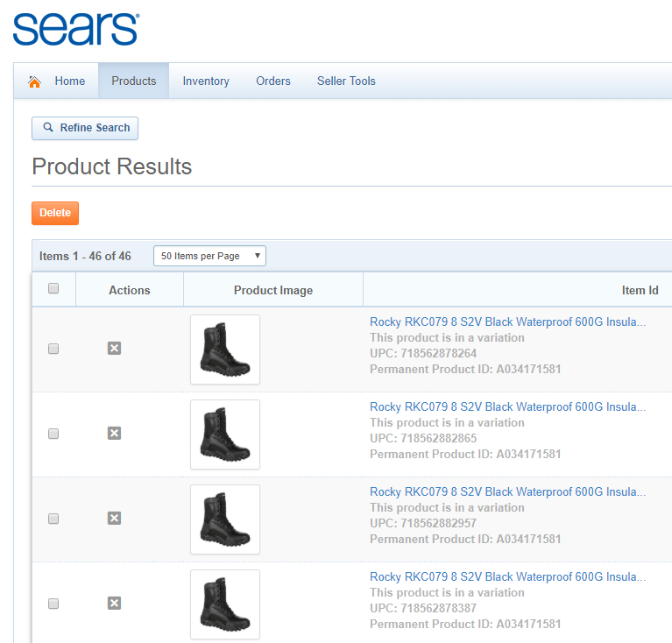Open the Orders menu
The width and height of the screenshot is (672, 643).
click(x=273, y=81)
